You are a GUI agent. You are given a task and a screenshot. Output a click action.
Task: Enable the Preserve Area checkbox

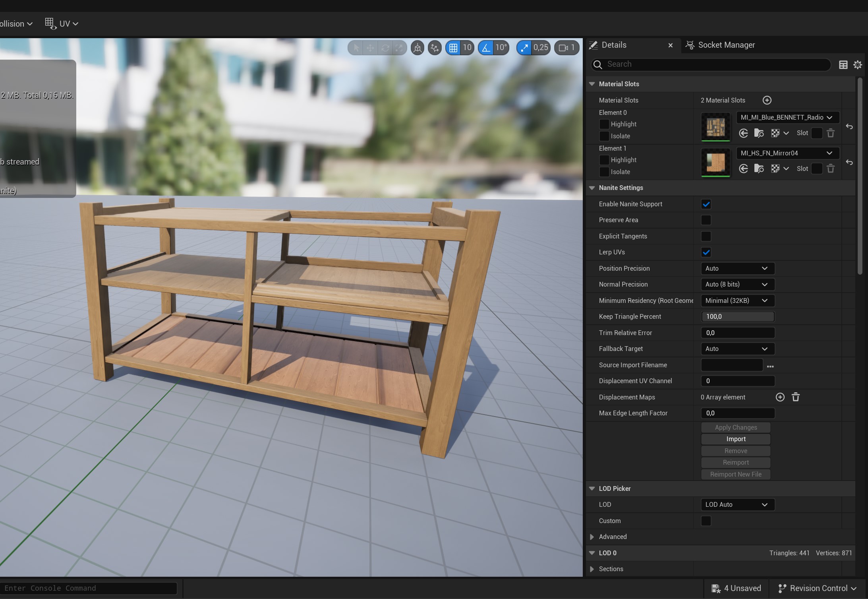[x=706, y=220]
